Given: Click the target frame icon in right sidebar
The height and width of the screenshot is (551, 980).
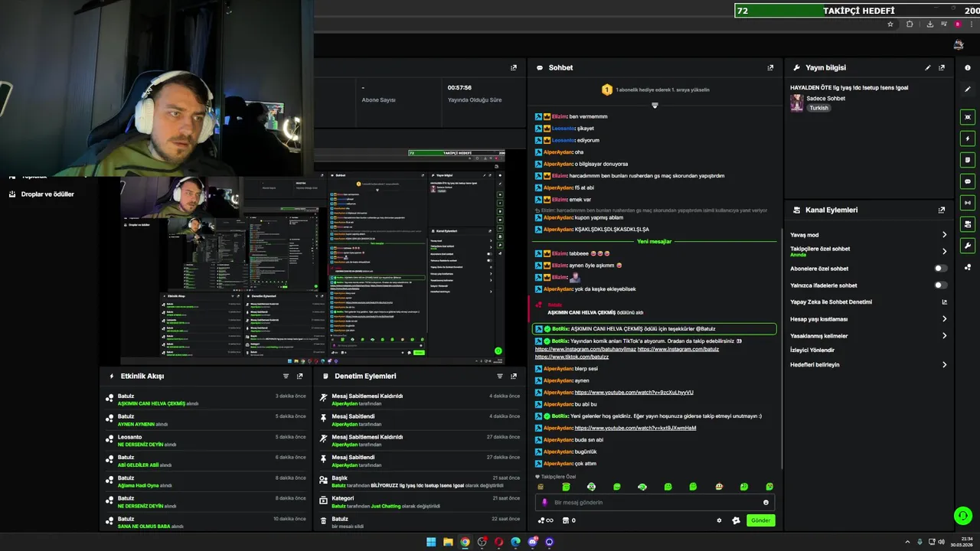Looking at the screenshot, I should pos(968,117).
